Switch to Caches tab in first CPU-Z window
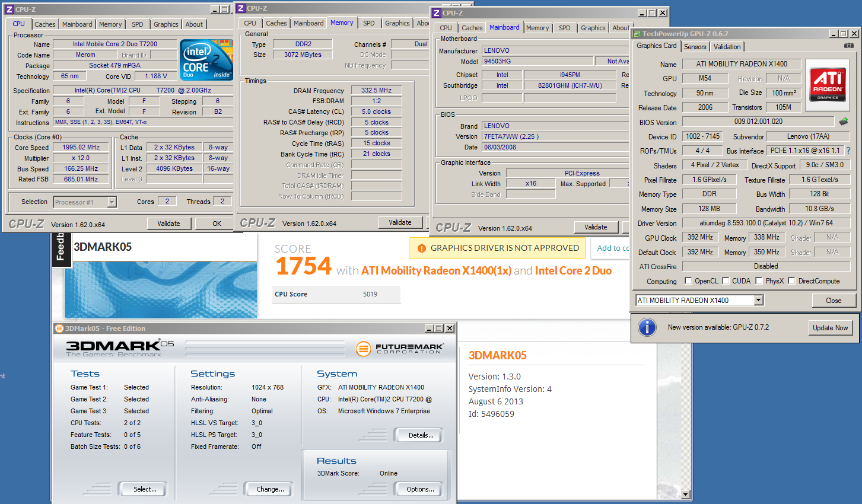862x504 pixels. click(45, 24)
